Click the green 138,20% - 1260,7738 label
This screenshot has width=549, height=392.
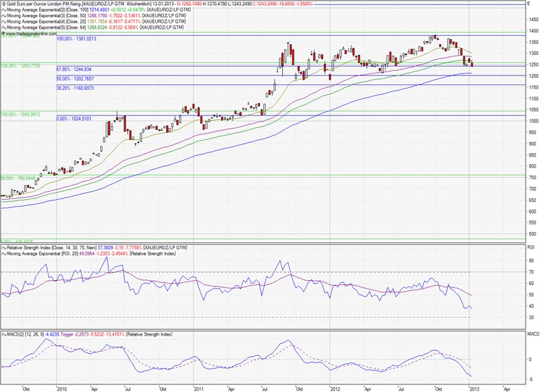(x=21, y=66)
